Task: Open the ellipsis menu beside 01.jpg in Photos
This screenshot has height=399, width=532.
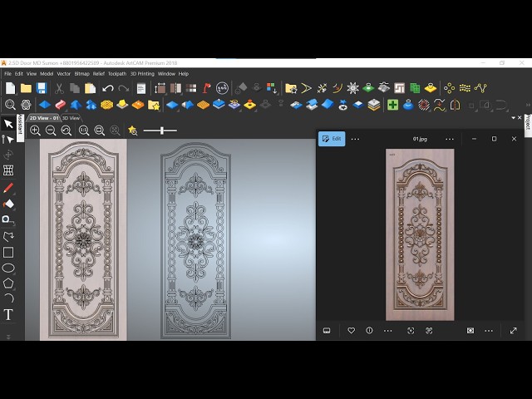Action: 450,139
